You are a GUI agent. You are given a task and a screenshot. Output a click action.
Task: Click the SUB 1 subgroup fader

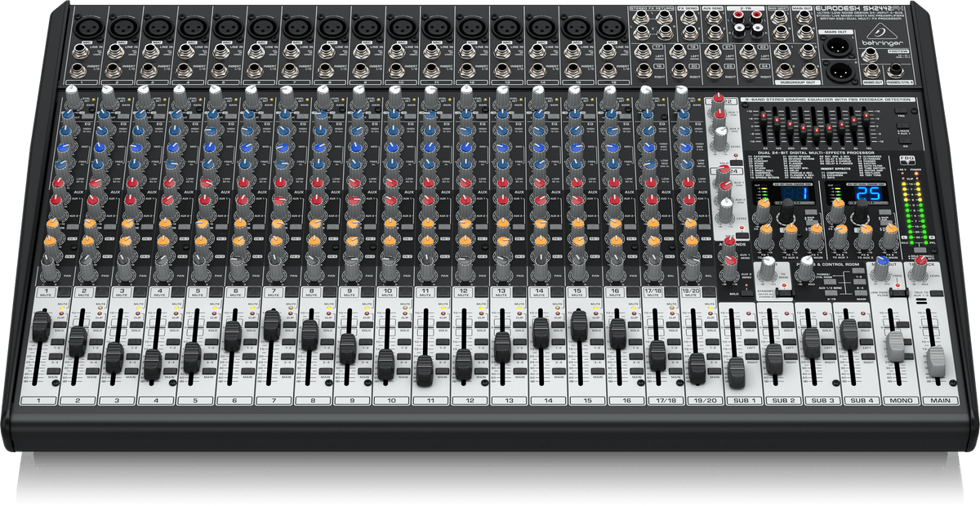[x=737, y=371]
